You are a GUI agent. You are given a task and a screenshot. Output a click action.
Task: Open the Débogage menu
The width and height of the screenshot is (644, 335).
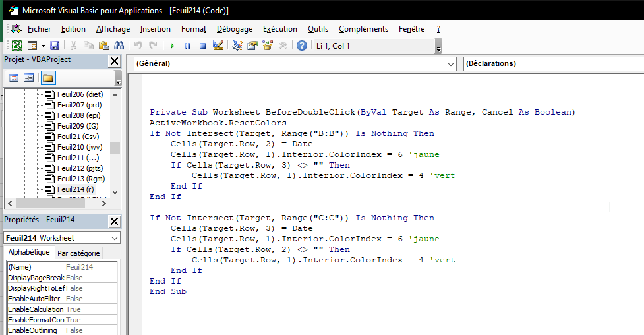coord(234,29)
